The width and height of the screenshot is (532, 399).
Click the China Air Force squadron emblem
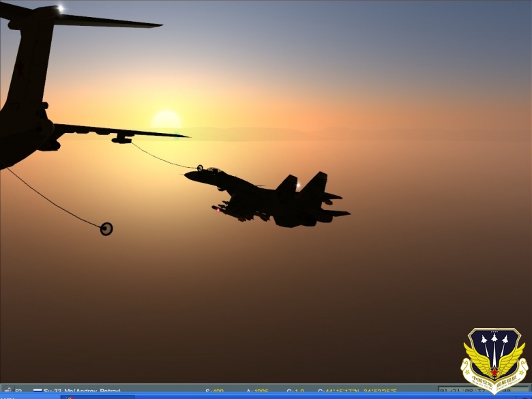pos(494,360)
